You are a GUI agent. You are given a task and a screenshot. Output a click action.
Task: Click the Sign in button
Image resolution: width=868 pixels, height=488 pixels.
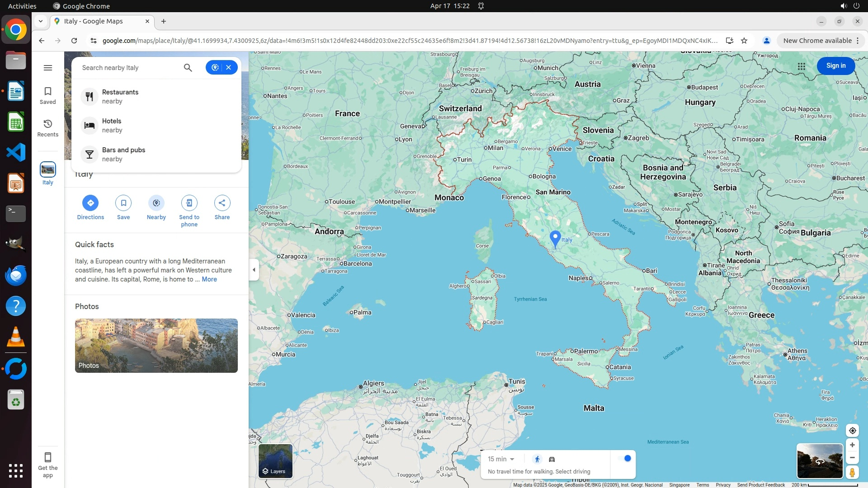point(835,66)
